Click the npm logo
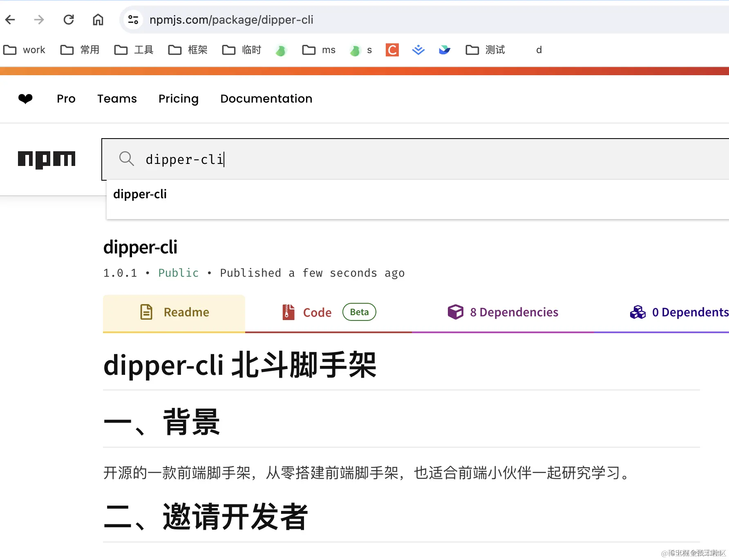The width and height of the screenshot is (729, 560). pos(47,159)
